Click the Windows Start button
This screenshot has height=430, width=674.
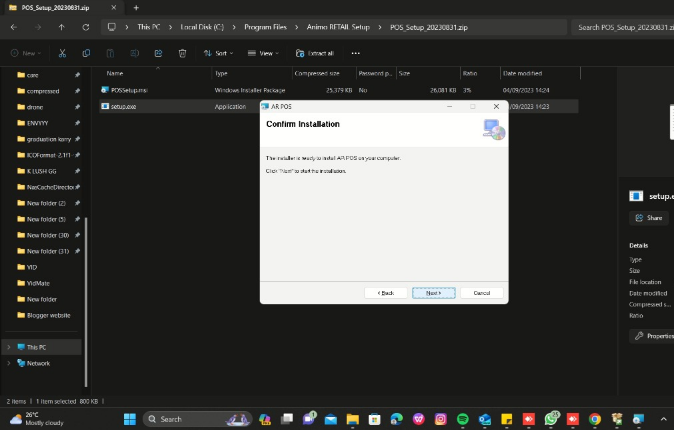pyautogui.click(x=129, y=419)
